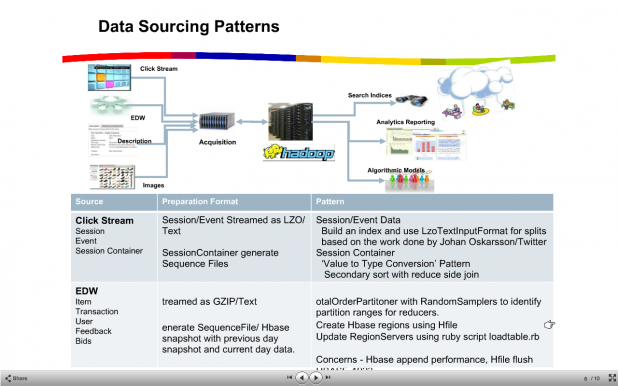Click the Images product grid thumbnail
Screen dimensions: 618x386
[x=112, y=177]
